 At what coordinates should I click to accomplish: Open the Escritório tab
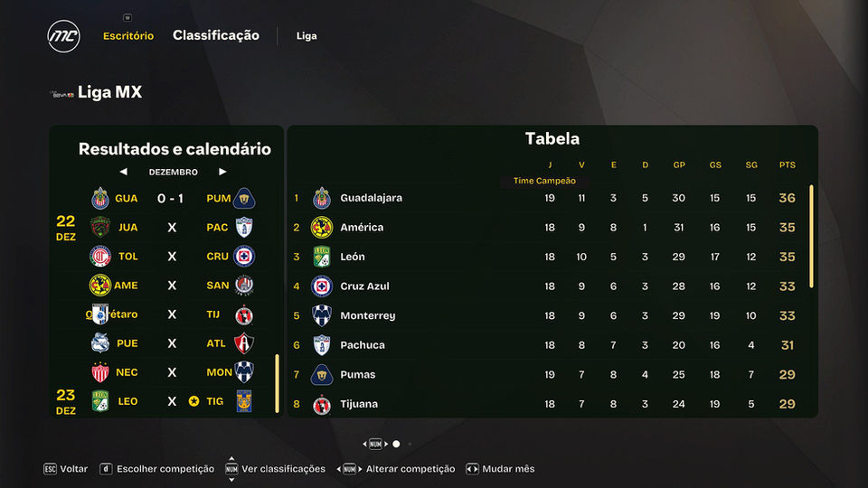pos(128,36)
